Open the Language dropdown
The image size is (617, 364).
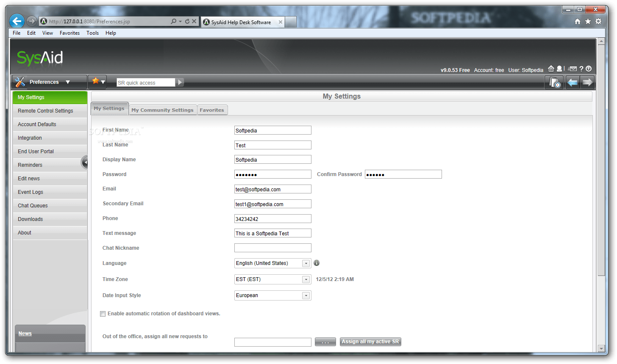coord(306,263)
